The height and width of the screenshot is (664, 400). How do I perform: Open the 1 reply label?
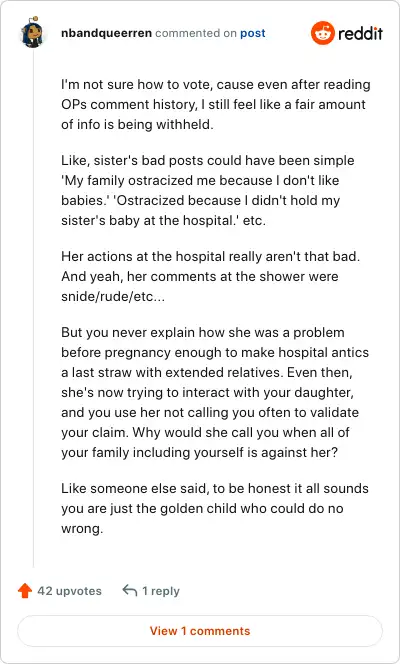[161, 591]
